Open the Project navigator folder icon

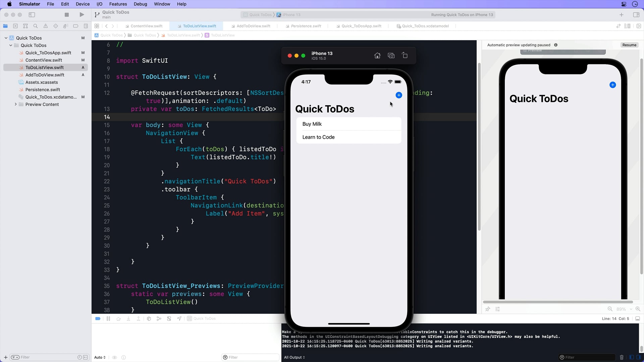(5, 26)
